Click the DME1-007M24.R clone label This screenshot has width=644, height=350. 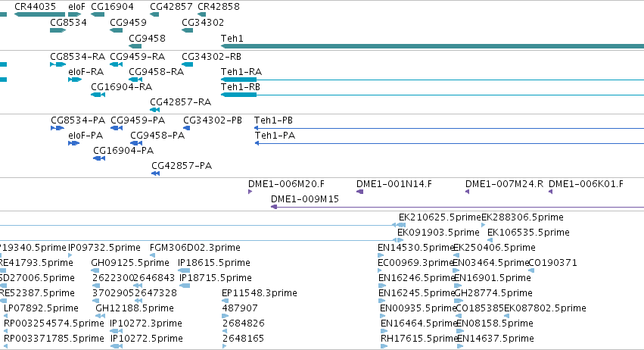pos(504,184)
